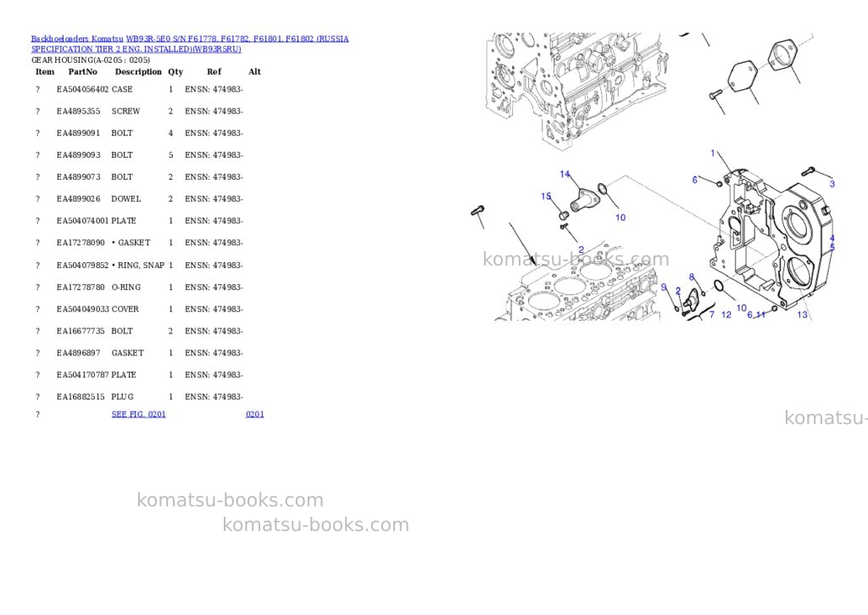Viewport: 868px width, 615px height.
Task: Click the PartNo column header
Action: tap(82, 71)
